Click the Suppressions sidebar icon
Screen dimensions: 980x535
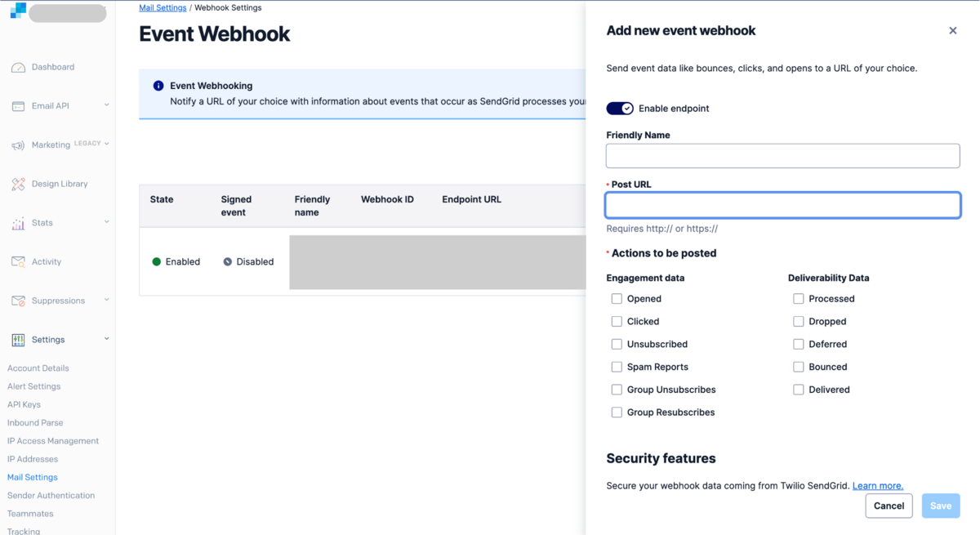point(18,300)
